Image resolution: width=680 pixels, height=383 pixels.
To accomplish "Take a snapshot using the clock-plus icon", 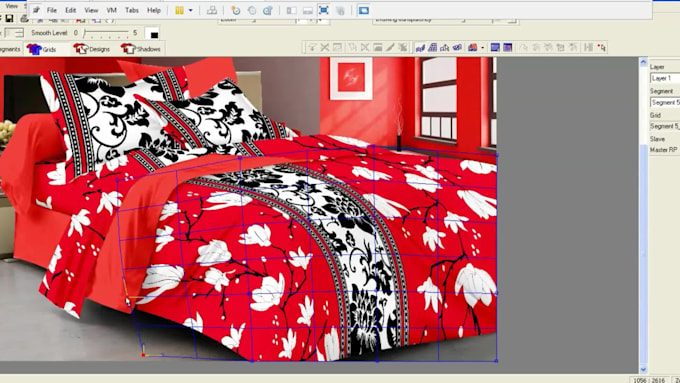I will coord(235,10).
